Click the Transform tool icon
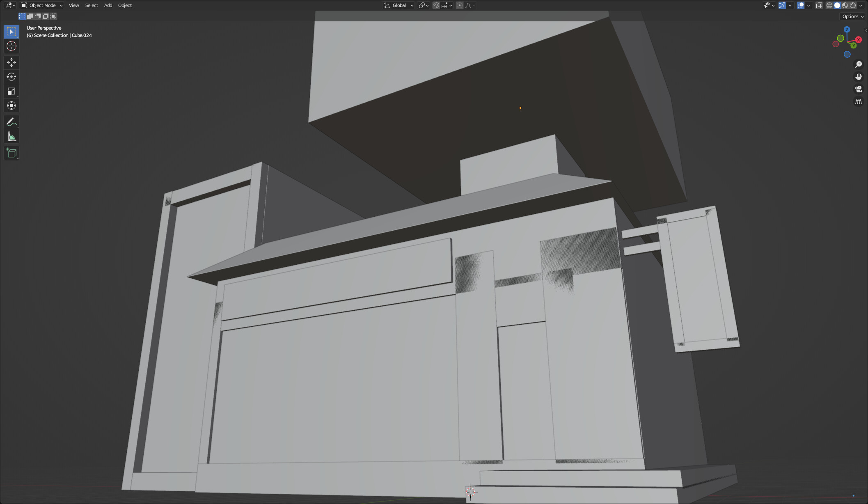This screenshot has width=868, height=504. (x=11, y=105)
